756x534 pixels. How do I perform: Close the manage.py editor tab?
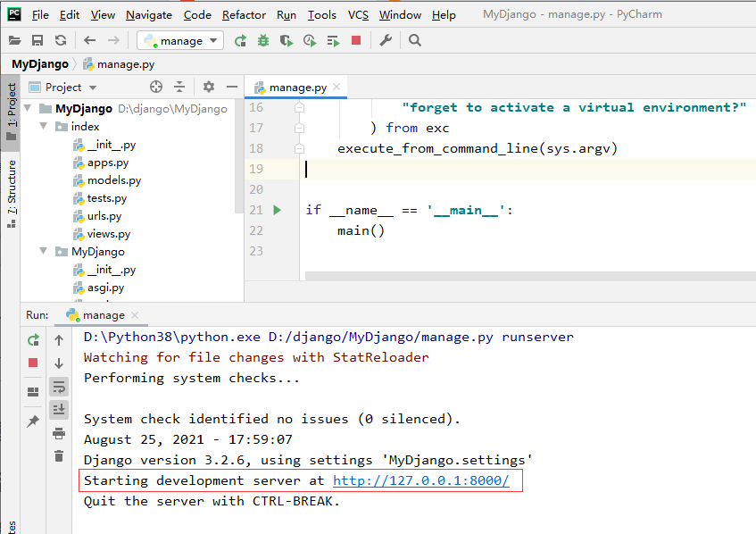(336, 87)
